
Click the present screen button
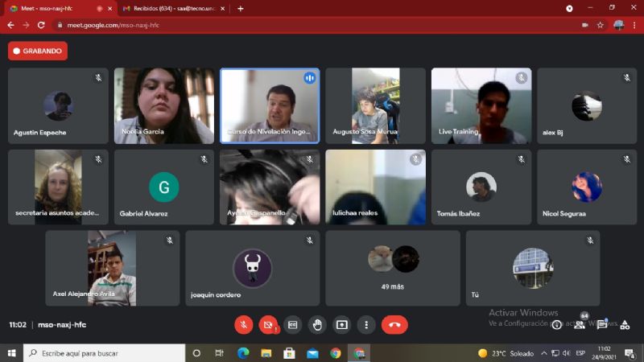(x=341, y=325)
